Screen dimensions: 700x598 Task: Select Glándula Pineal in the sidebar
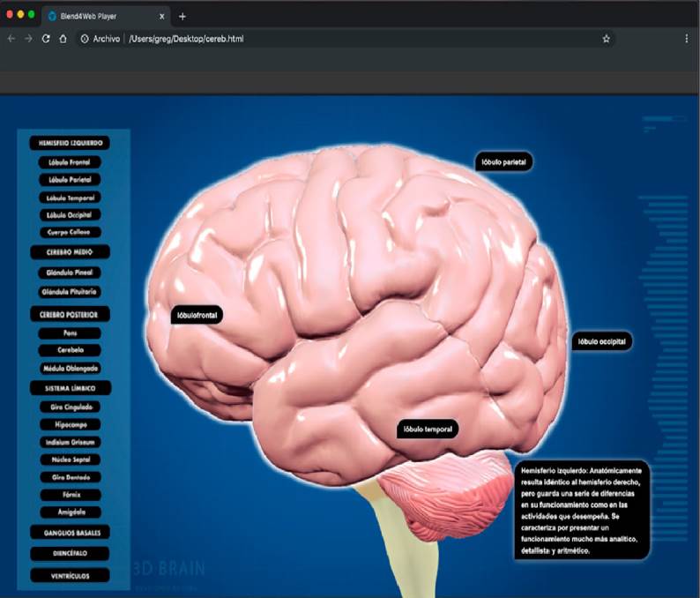click(x=70, y=273)
